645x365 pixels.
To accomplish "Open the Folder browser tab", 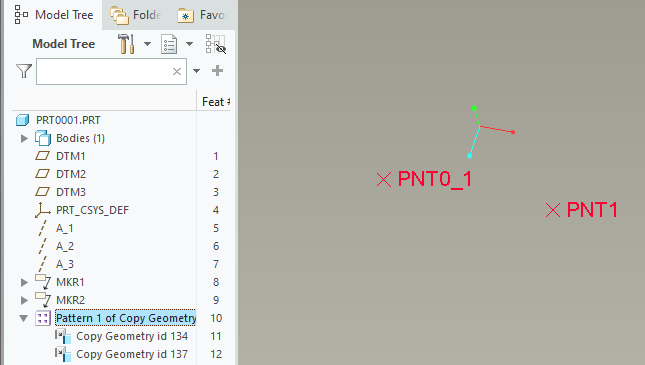I will 135,15.
